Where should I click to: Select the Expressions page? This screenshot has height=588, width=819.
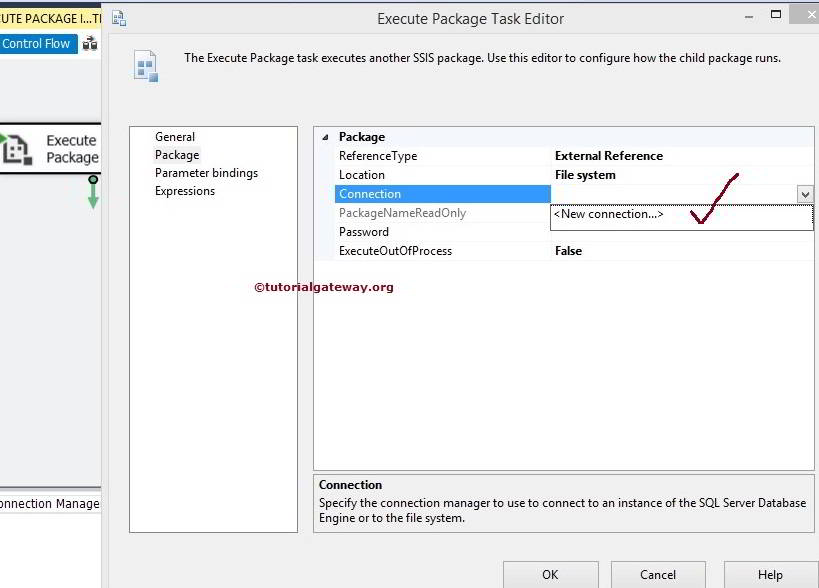point(186,190)
